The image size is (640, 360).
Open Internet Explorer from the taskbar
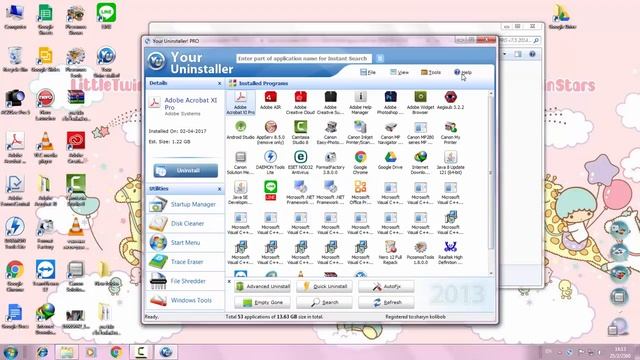[x=42, y=352]
